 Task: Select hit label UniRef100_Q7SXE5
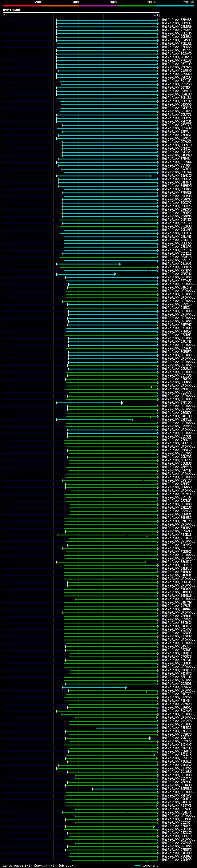pos(177,304)
